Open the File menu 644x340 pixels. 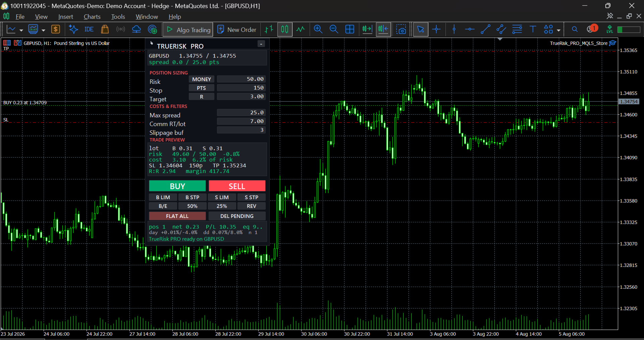(20, 16)
